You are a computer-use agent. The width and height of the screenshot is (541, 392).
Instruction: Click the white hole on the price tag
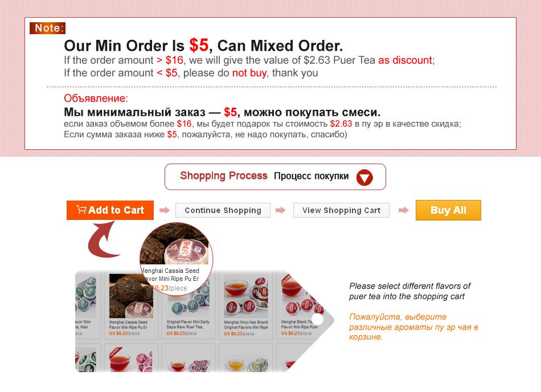pyautogui.click(x=318, y=320)
